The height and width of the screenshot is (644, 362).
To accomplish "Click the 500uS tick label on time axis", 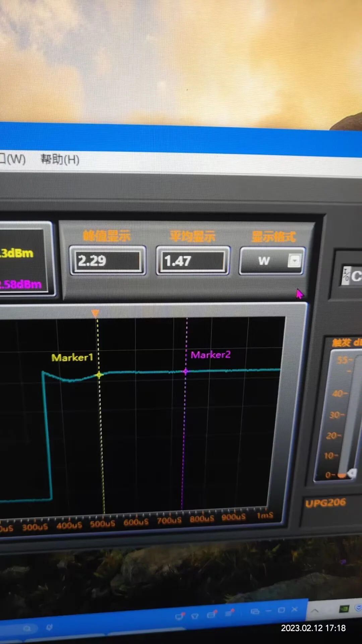I will (x=103, y=524).
